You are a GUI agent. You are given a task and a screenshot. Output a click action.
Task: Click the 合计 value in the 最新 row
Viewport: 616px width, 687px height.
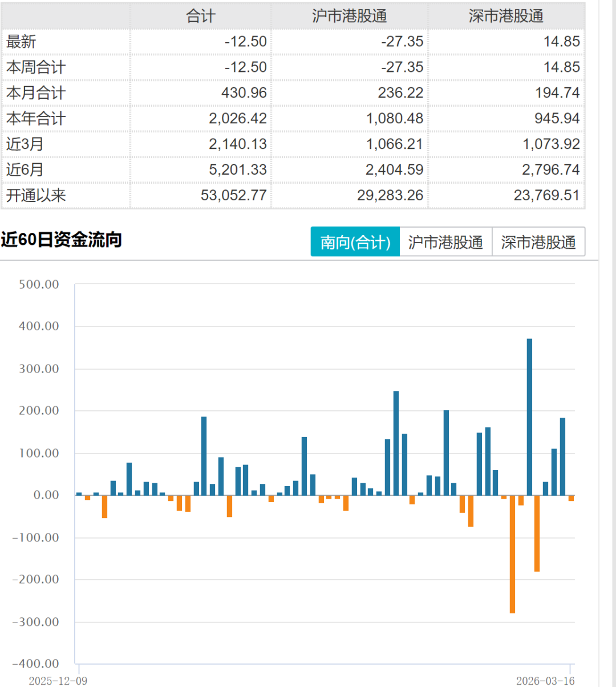pyautogui.click(x=245, y=42)
